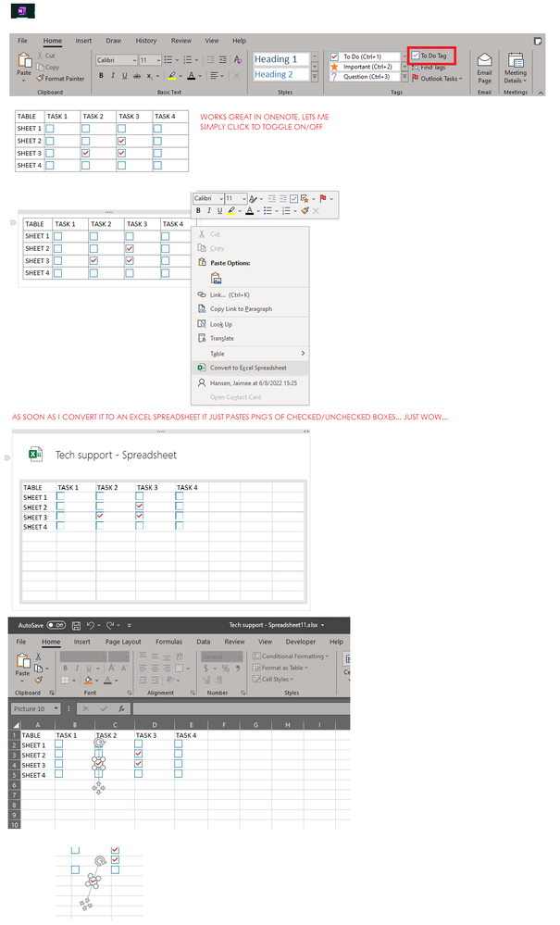Expand the Table submenu arrow in context menu
Viewport: 560px width, 925px height.
pyautogui.click(x=303, y=353)
